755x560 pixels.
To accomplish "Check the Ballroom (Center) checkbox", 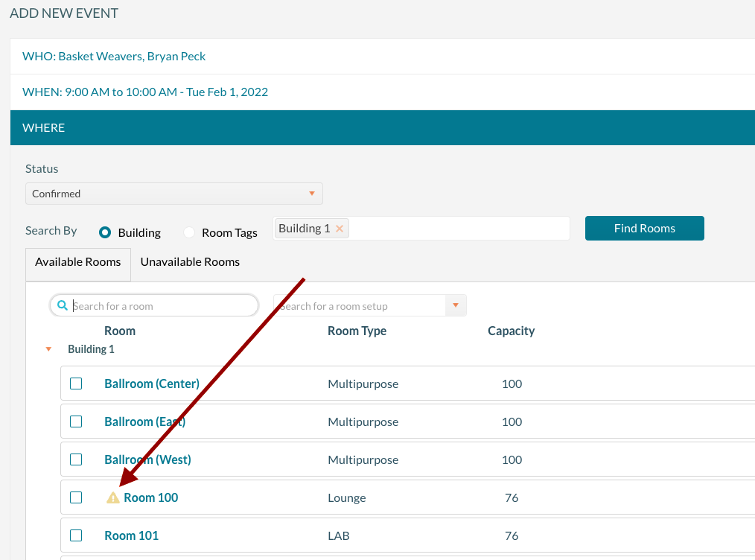I will [76, 384].
